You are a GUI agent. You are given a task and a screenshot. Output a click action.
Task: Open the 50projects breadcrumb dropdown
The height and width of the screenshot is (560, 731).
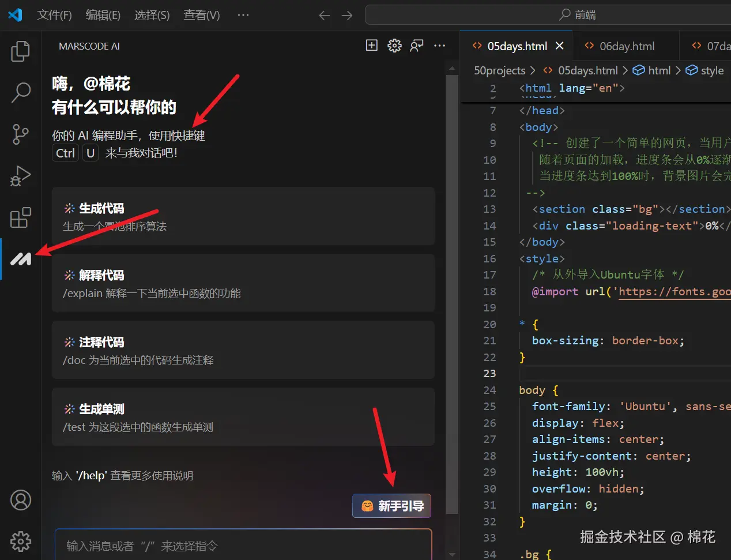(x=500, y=70)
